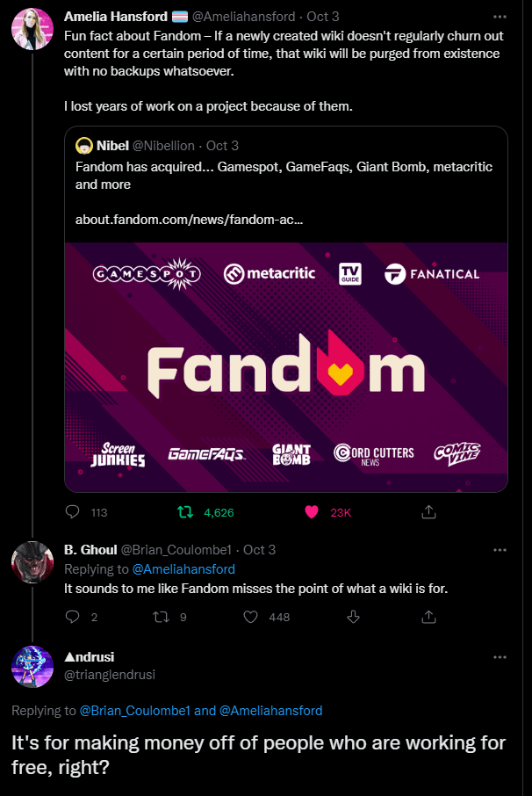Reply to B. Ghoul's tweet
Viewport: 532px width, 796px height.
pyautogui.click(x=73, y=617)
